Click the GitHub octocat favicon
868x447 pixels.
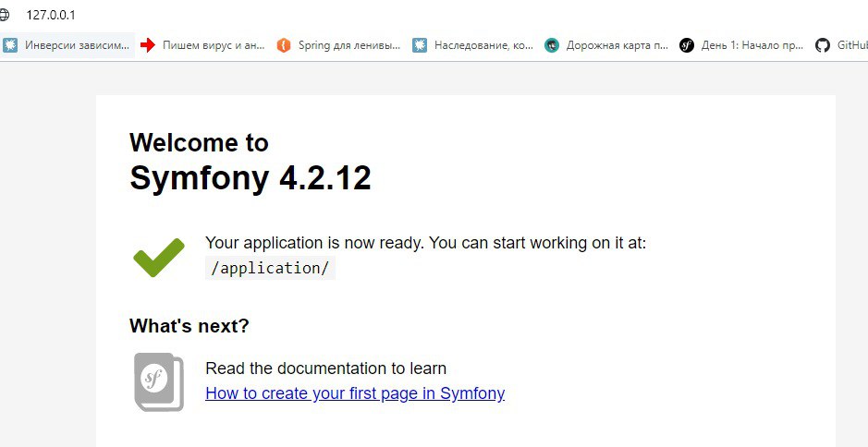[x=823, y=45]
